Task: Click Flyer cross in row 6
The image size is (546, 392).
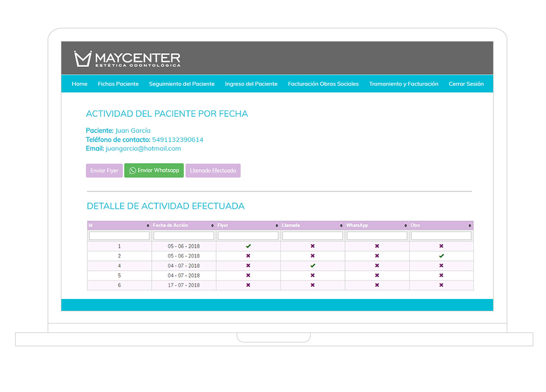Action: point(248,285)
